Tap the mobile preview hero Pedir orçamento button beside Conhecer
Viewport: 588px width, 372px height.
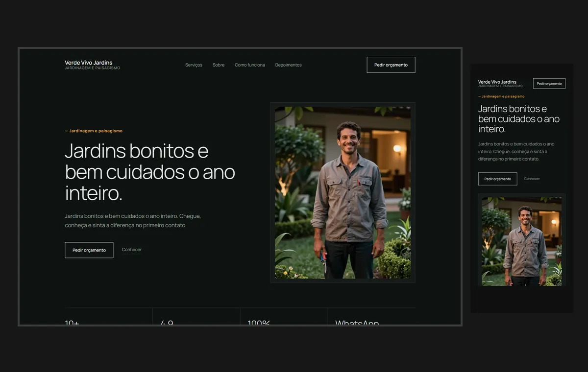point(498,179)
